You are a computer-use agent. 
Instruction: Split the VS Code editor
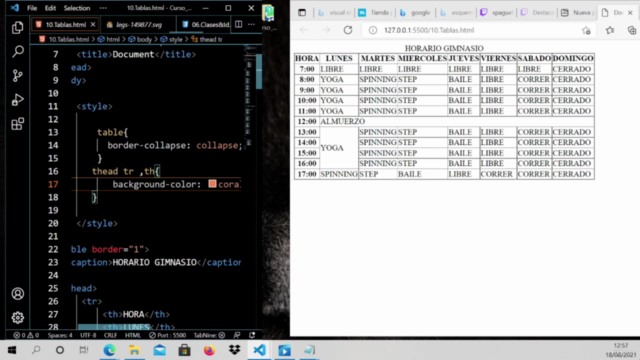pyautogui.click(x=238, y=24)
